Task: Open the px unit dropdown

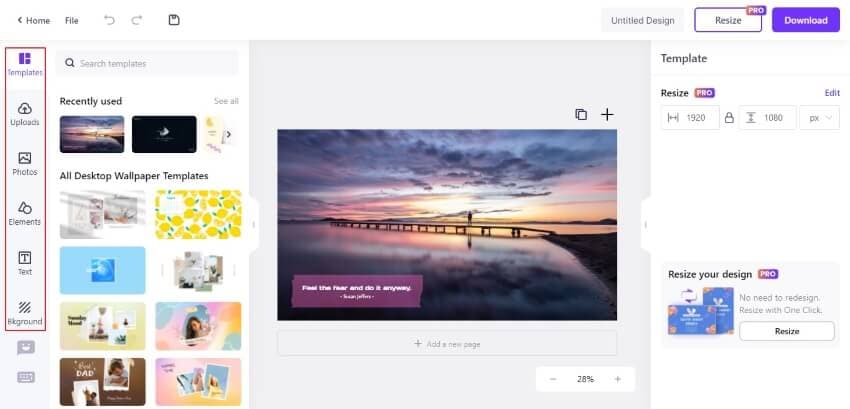Action: click(x=819, y=118)
